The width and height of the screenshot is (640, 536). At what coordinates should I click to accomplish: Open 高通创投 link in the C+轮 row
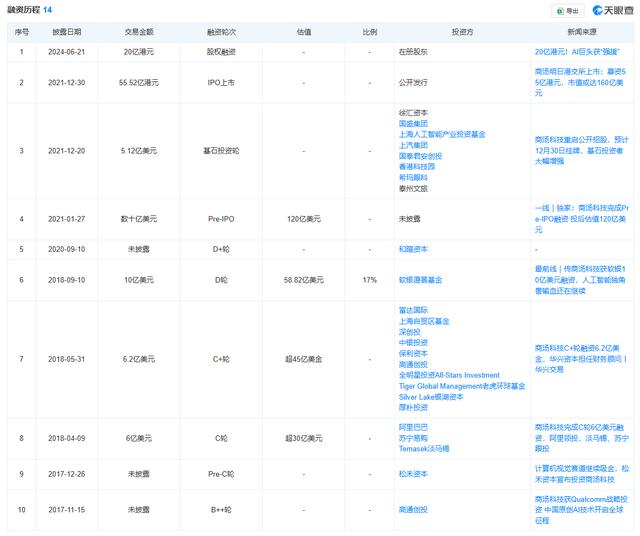point(413,364)
